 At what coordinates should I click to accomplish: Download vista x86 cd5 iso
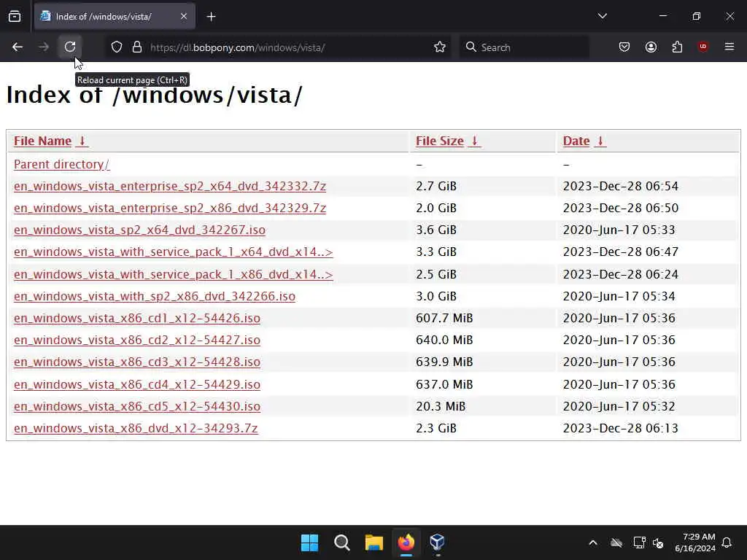pos(136,406)
